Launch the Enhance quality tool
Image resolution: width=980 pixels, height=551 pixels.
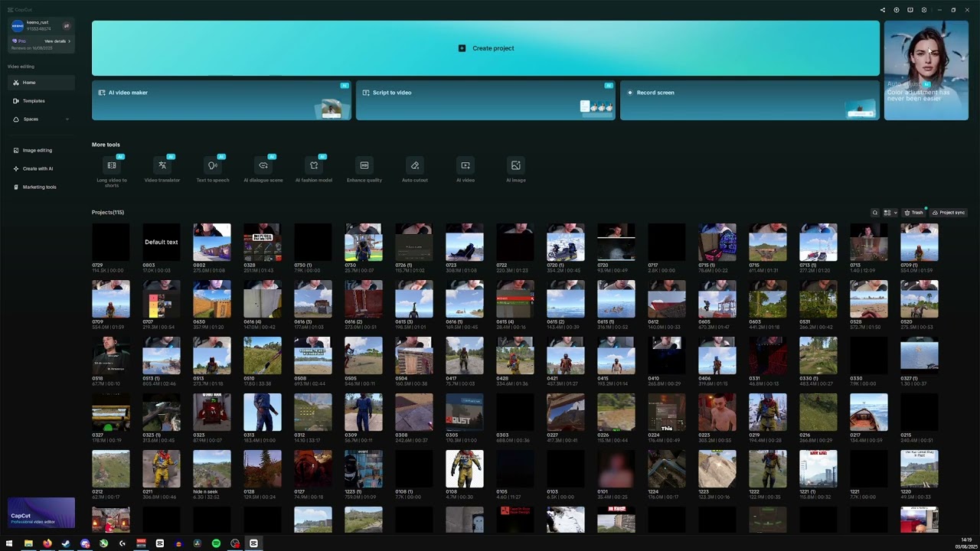[x=364, y=169]
